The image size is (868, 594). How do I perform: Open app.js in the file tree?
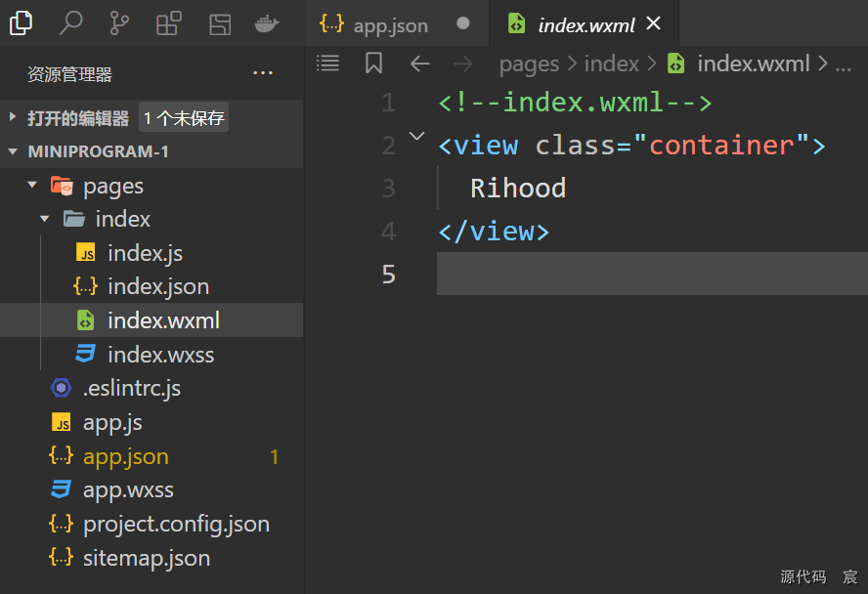[152, 423]
